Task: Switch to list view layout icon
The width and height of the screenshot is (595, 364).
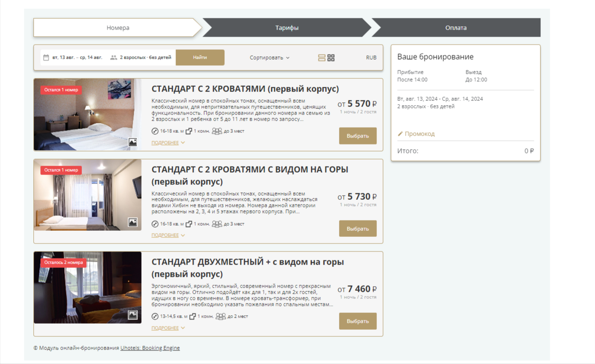Action: (322, 58)
